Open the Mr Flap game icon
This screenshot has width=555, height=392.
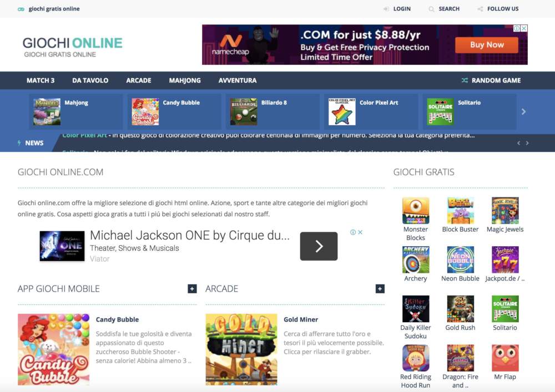point(505,358)
